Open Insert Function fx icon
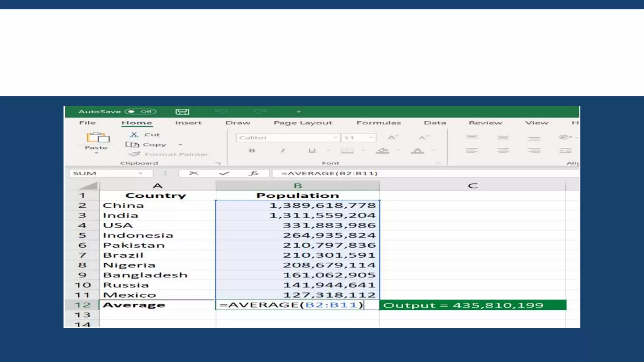 click(x=254, y=173)
